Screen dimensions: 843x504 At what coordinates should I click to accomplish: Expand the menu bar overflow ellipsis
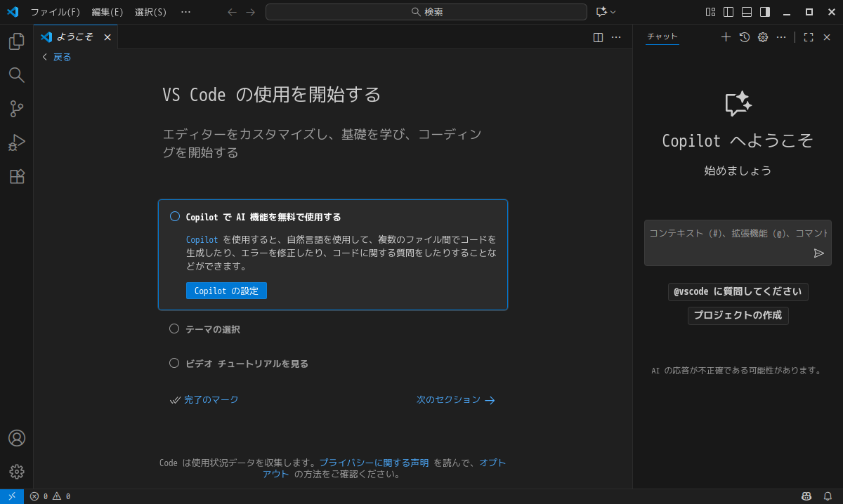click(185, 12)
